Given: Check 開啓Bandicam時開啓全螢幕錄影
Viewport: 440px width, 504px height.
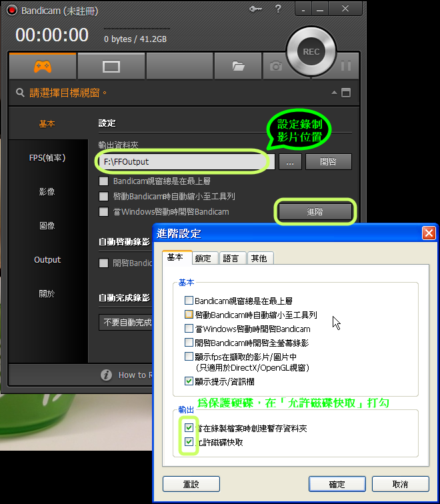Looking at the screenshot, I should coord(189,342).
